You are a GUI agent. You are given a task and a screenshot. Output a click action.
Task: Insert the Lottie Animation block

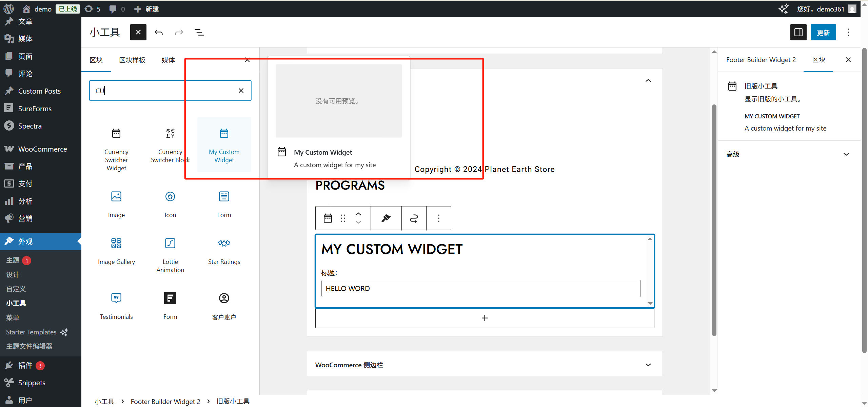coord(170,254)
